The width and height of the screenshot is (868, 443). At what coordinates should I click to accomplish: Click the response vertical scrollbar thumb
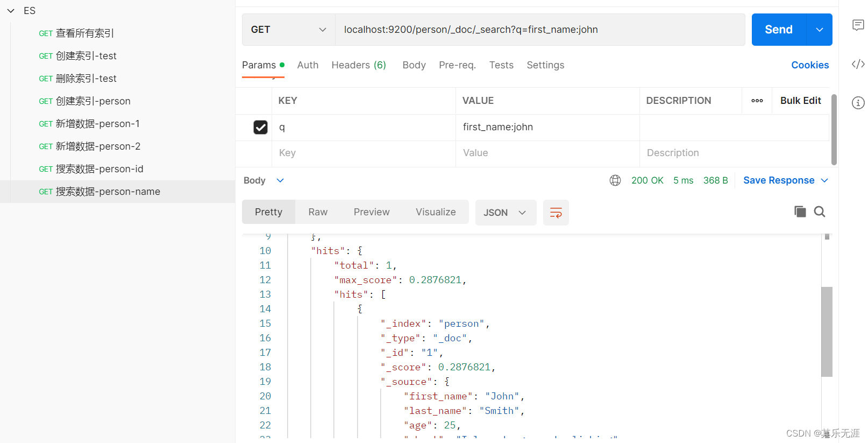[x=827, y=332]
